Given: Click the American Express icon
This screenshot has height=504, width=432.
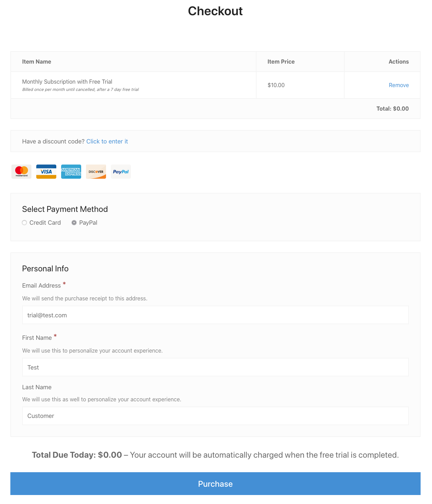Looking at the screenshot, I should pos(71,171).
